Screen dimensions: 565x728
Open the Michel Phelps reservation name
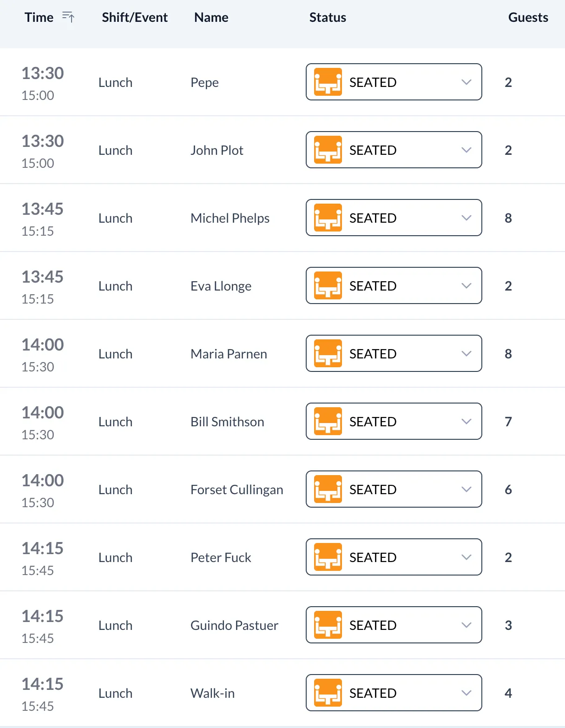(230, 218)
